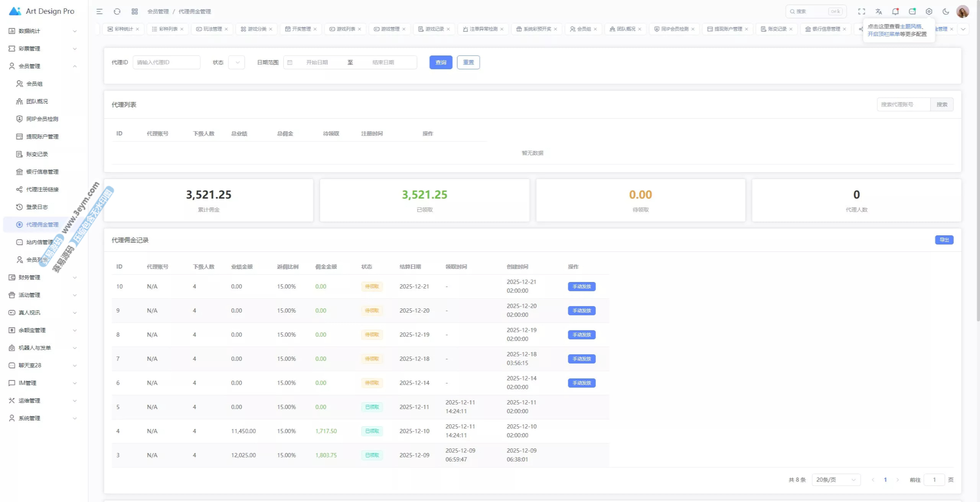Toggle dark mode moon icon
Screen dimensions: 980x502
pyautogui.click(x=946, y=11)
